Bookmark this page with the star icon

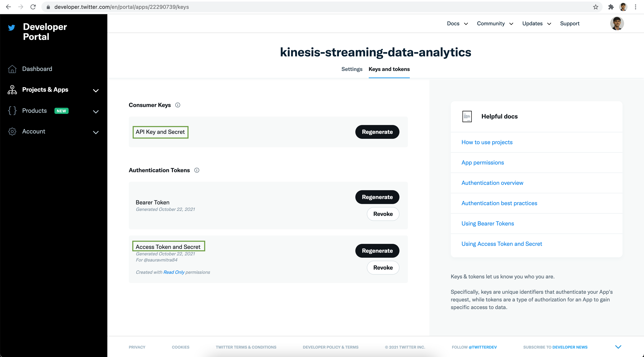(596, 7)
